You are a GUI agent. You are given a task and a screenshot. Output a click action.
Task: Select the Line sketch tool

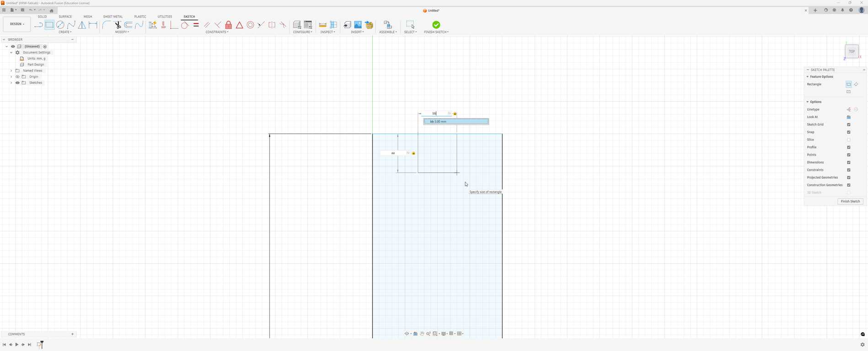point(38,25)
